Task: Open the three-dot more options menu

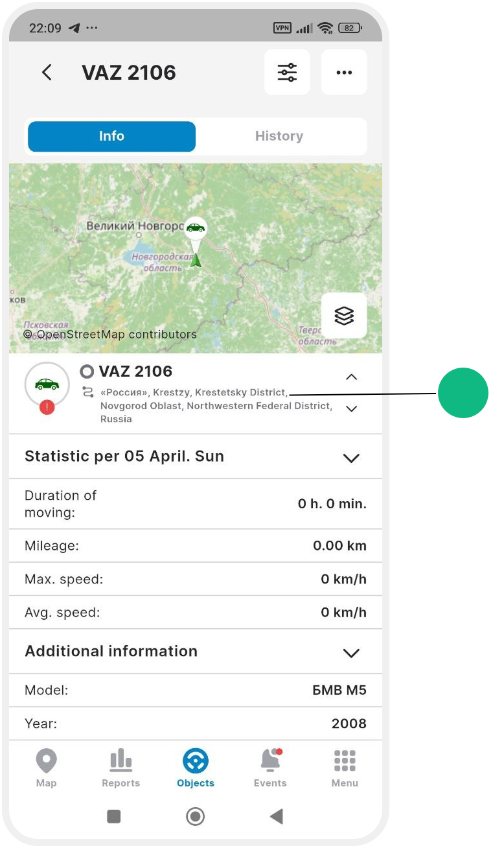Action: pyautogui.click(x=344, y=72)
